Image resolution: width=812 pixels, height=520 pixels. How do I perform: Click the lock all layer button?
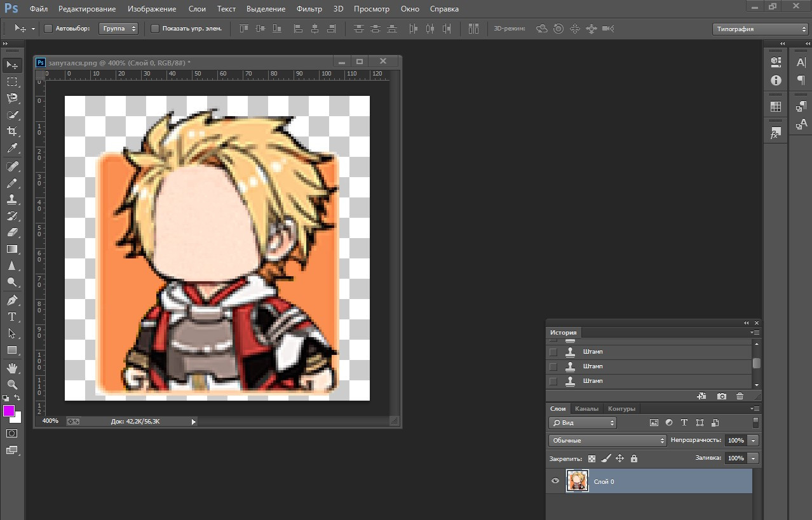(x=633, y=458)
